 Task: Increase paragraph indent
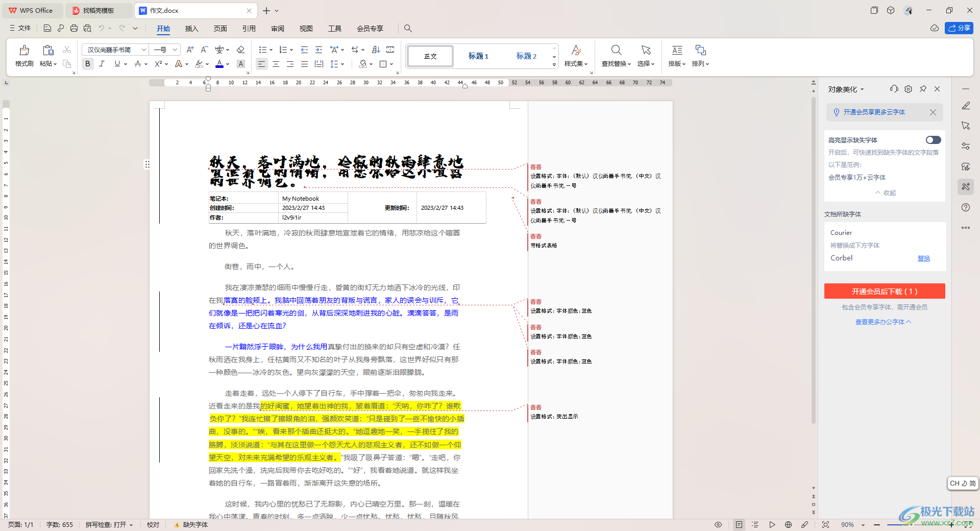click(318, 50)
